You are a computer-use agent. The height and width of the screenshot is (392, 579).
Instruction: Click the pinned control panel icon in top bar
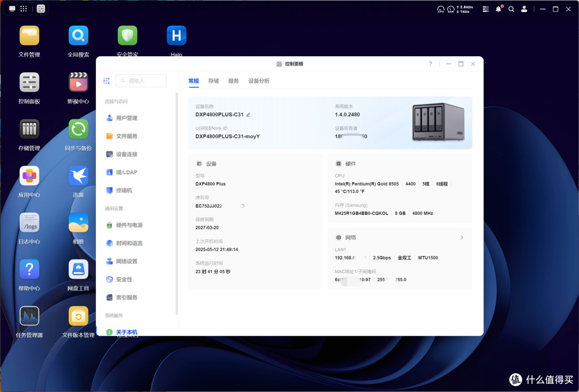coord(41,9)
